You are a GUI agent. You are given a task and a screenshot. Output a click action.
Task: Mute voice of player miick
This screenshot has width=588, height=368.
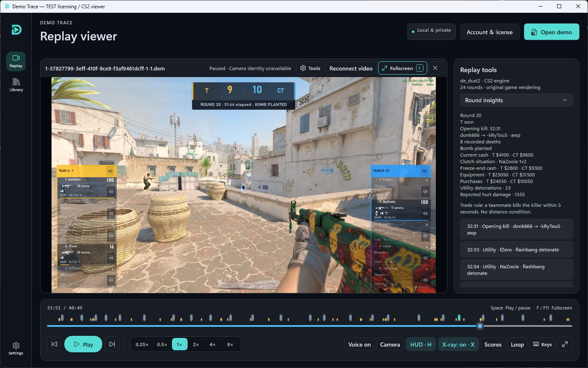tap(425, 258)
